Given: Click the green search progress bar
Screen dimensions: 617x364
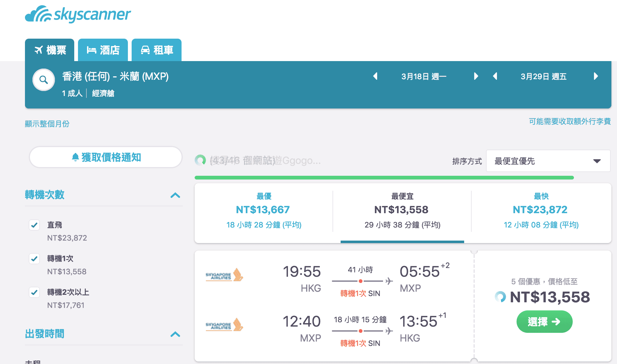Looking at the screenshot, I should [384, 177].
